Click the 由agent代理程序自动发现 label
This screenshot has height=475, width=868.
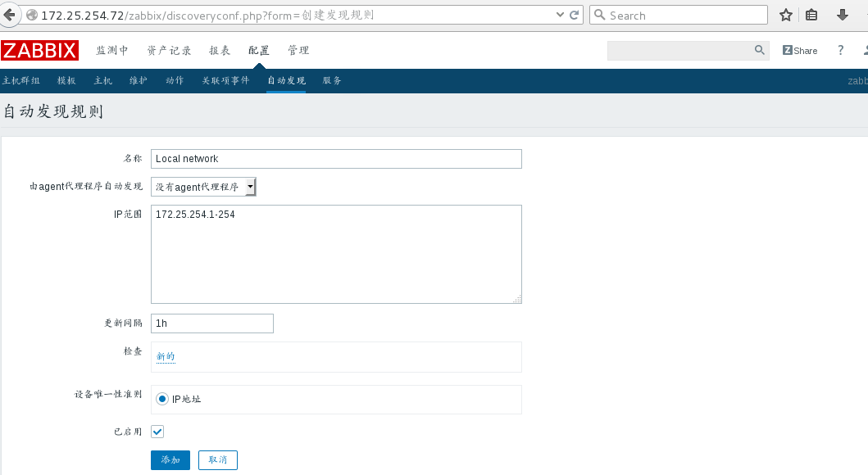coord(86,187)
